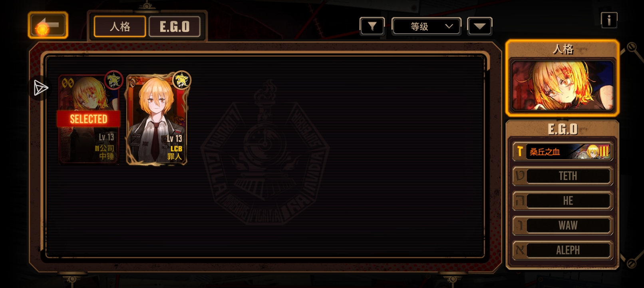Screen dimensions: 644x288
Task: Select the empty WAW E.G.O slot
Action: point(563,226)
